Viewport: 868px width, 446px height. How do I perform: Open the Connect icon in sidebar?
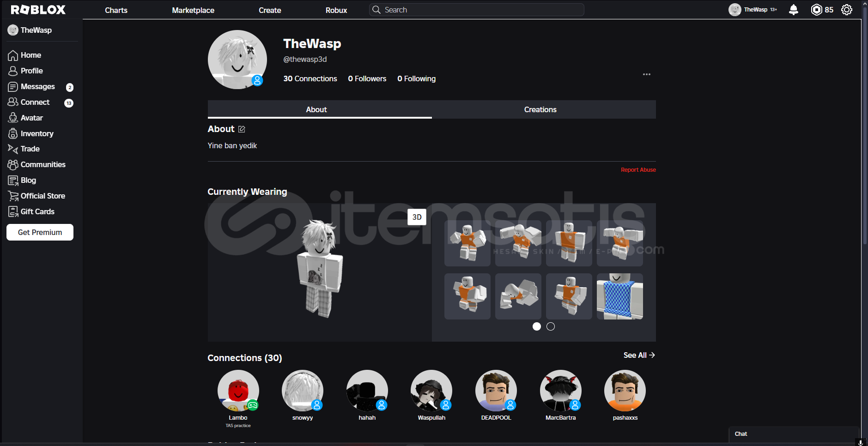point(13,102)
